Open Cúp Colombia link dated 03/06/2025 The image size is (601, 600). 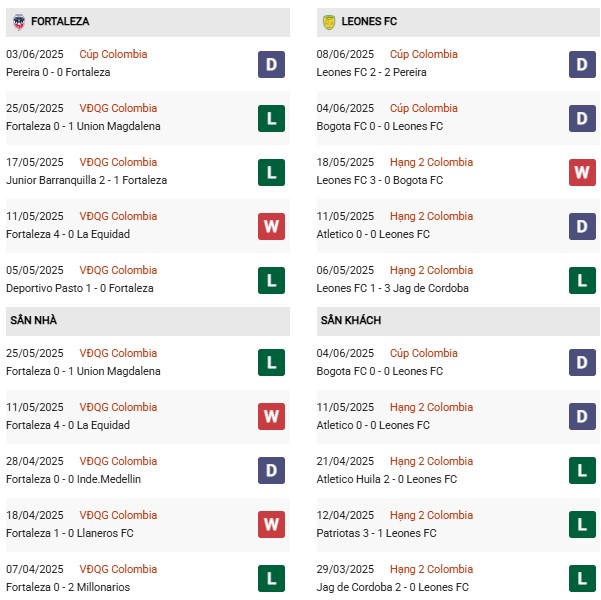tap(113, 54)
